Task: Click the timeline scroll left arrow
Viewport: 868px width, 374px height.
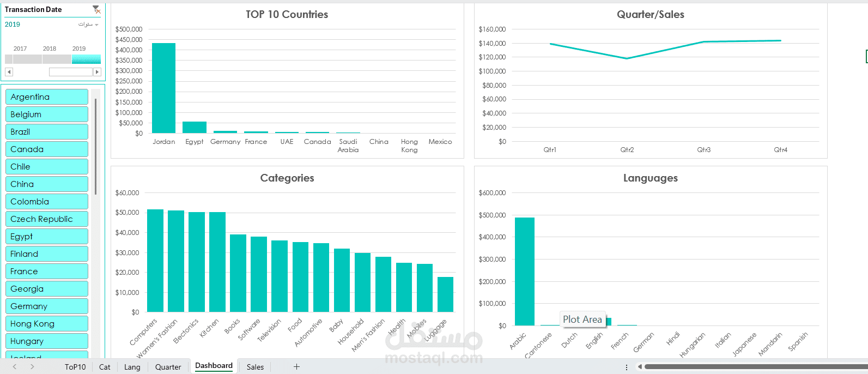Action: tap(9, 72)
